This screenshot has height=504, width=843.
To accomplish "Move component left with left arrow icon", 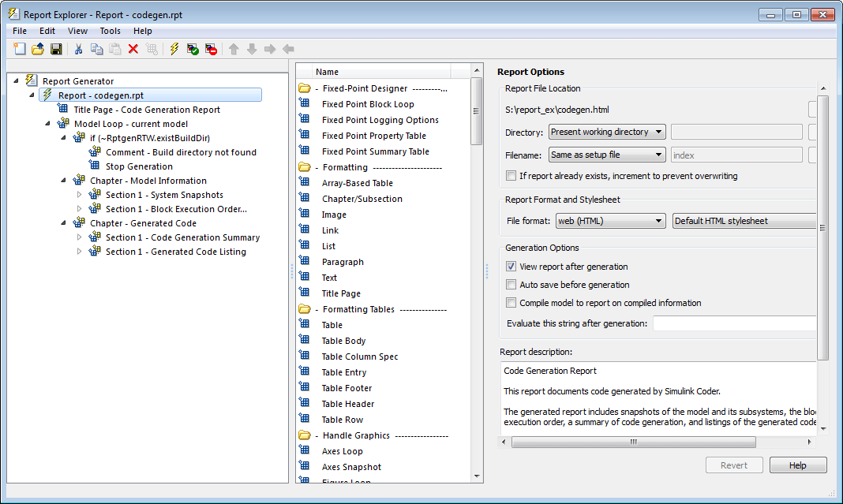I will click(288, 50).
